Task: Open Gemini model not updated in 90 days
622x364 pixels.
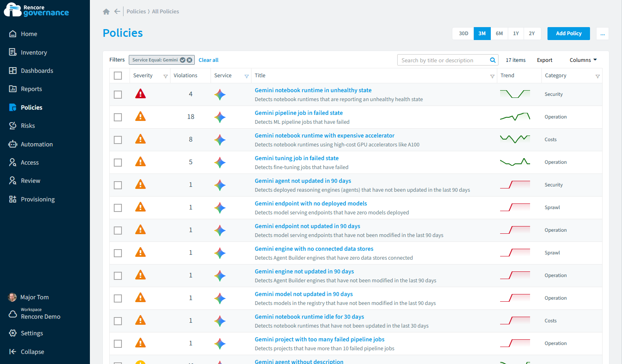Action: (304, 294)
